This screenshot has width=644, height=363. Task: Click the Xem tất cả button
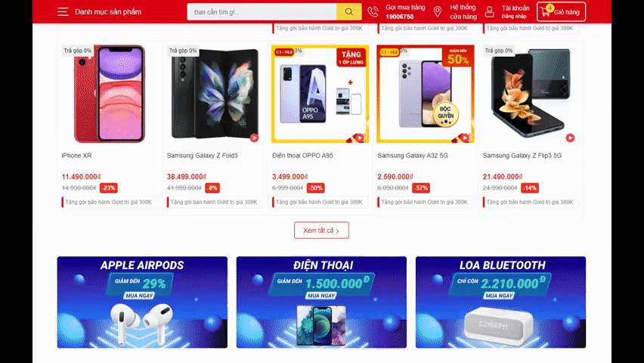pyautogui.click(x=321, y=231)
